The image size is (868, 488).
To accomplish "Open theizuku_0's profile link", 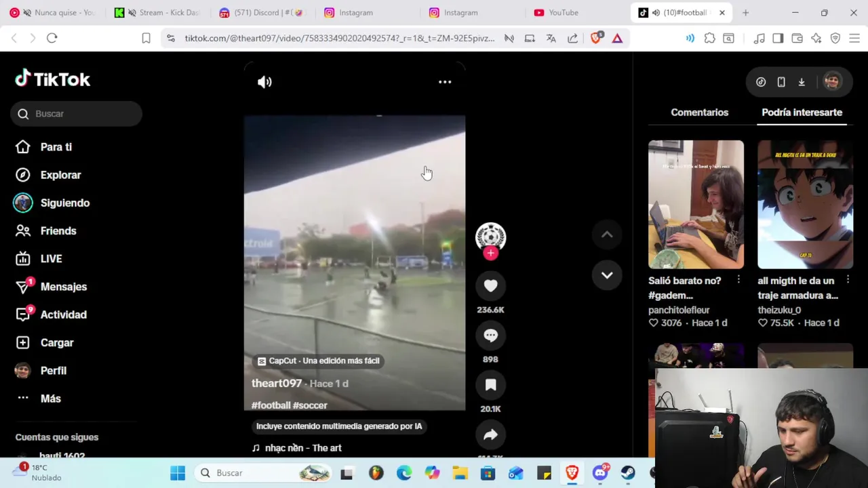I will coord(779,310).
